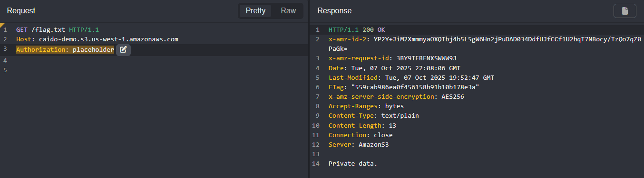Screen dimensions: 644x178
Task: Place cursor on empty request line 4
Action: (x=162, y=61)
